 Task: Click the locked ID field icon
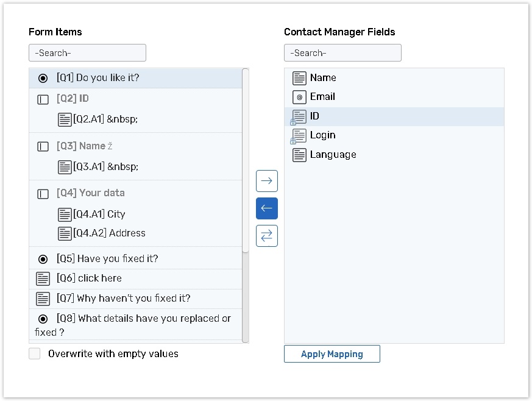pos(299,116)
